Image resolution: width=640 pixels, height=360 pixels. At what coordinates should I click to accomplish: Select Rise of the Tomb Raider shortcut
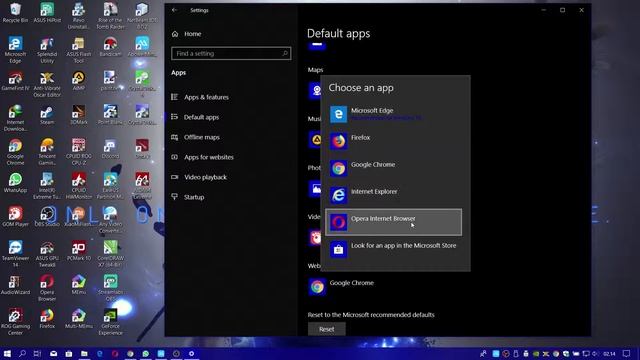110,16
